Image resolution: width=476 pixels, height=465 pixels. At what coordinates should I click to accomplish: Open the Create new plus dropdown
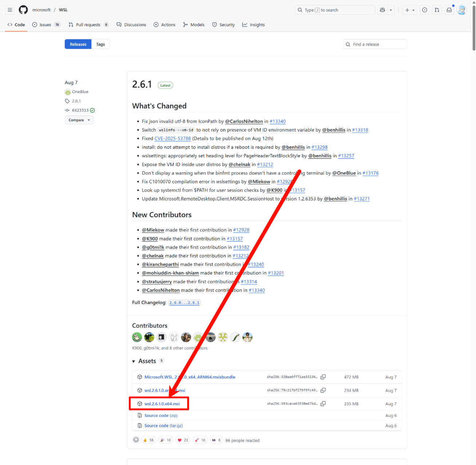(410, 10)
